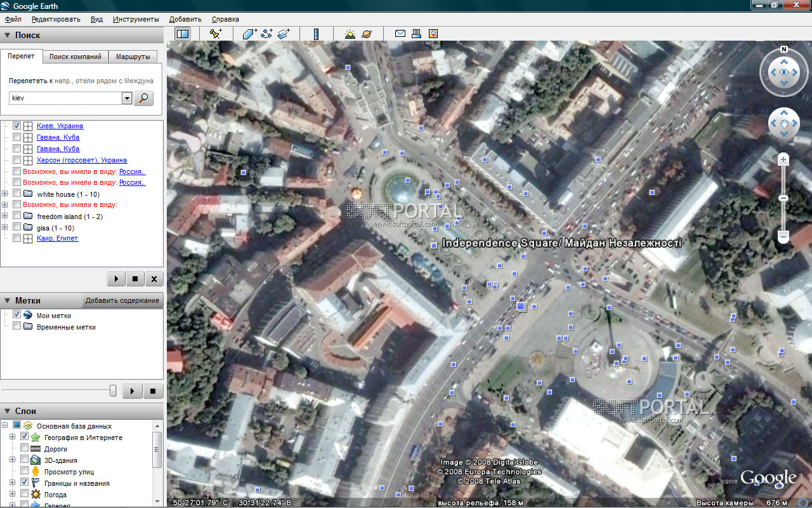Play the search results tour

click(x=116, y=279)
